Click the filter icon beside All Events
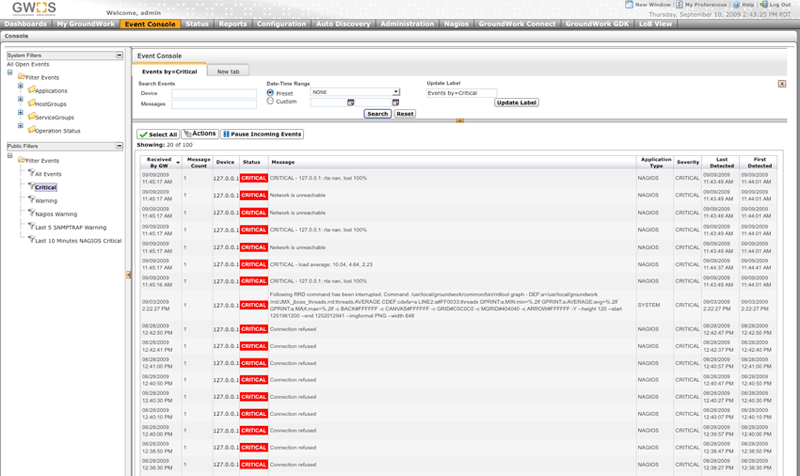The width and height of the screenshot is (800, 476). [31, 173]
